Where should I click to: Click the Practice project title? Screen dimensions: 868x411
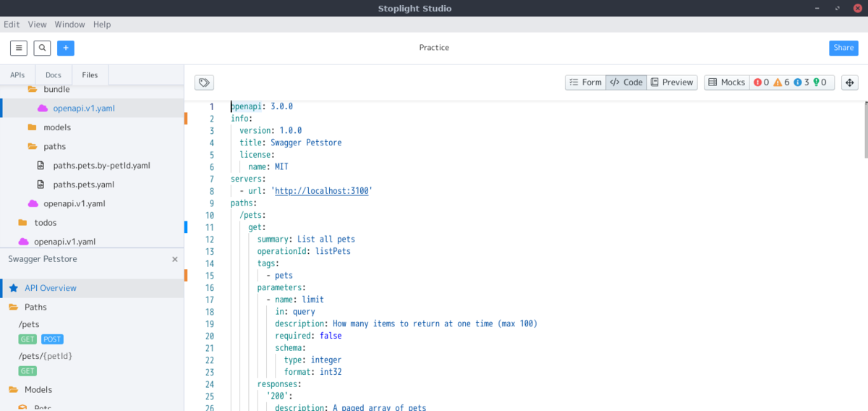coord(434,48)
